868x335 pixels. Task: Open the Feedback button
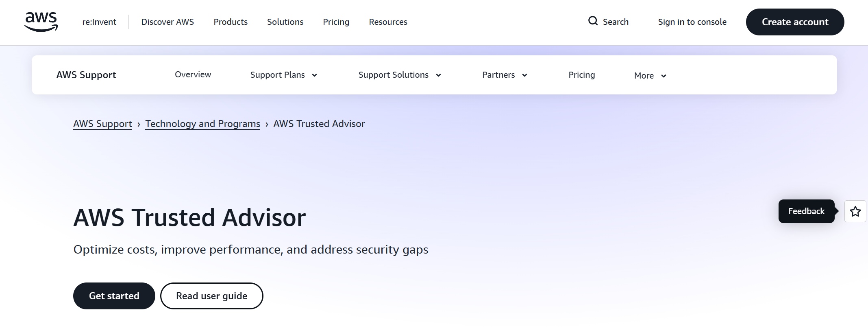[x=806, y=211]
